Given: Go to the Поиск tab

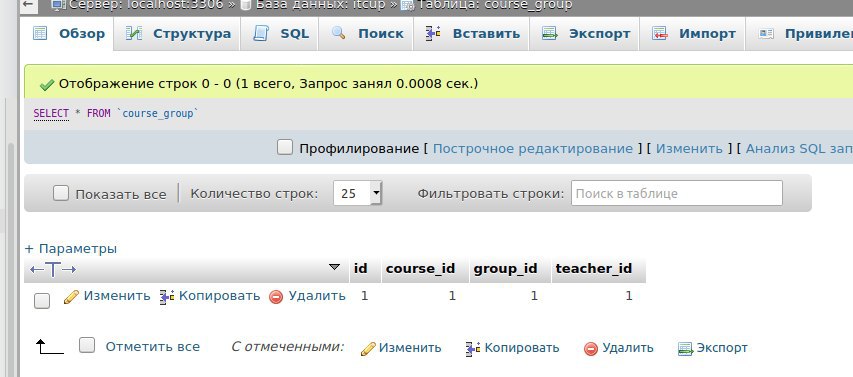Looking at the screenshot, I should coord(367,34).
